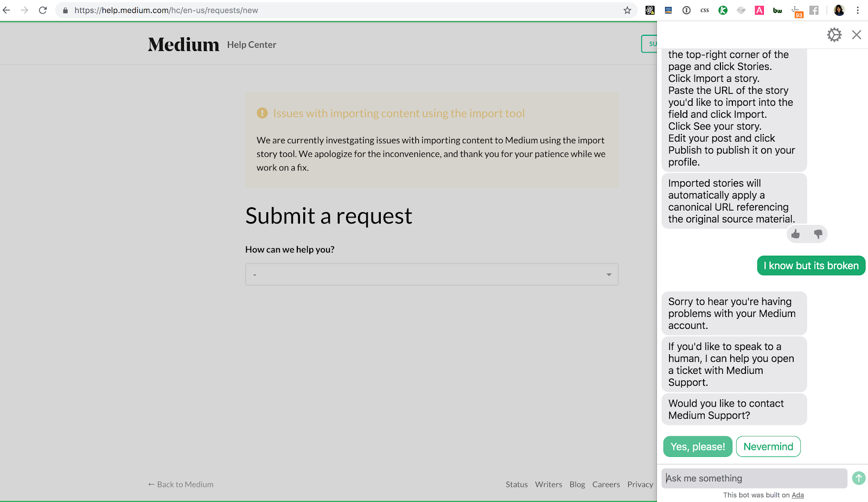Open the green K extension
868x502 pixels.
(x=723, y=10)
